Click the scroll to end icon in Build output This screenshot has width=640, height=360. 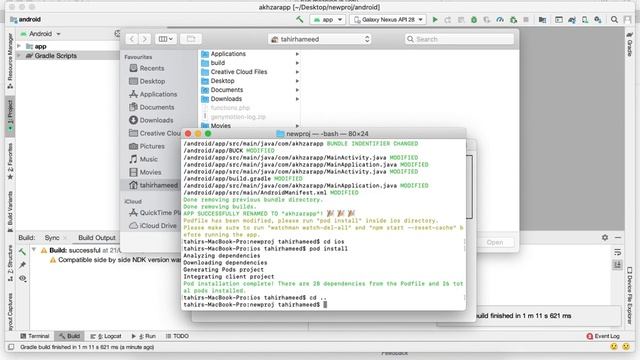[x=617, y=265]
